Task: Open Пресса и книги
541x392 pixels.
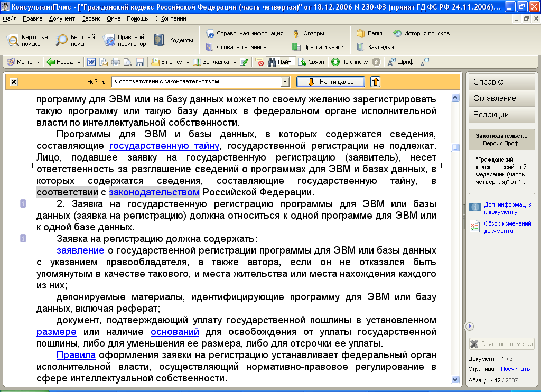Action: 318,47
